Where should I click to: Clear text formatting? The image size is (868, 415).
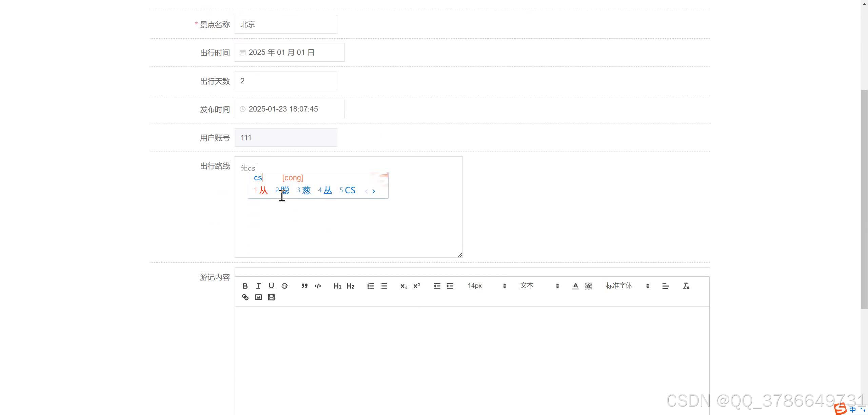[x=686, y=286]
